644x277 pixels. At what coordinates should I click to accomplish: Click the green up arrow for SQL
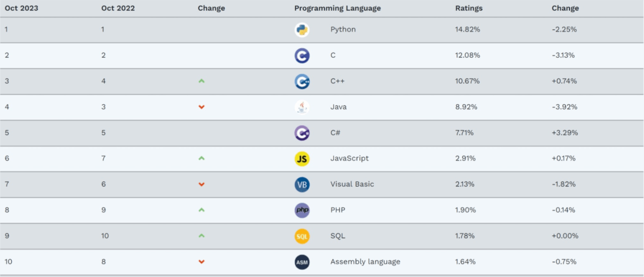[x=202, y=236]
